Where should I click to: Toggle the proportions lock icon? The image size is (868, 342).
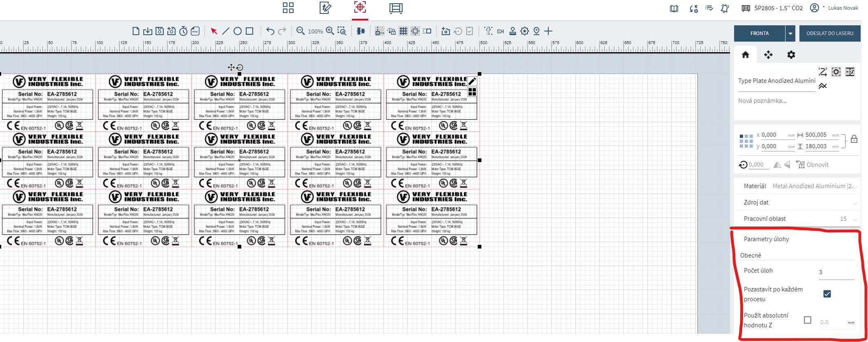[854, 140]
